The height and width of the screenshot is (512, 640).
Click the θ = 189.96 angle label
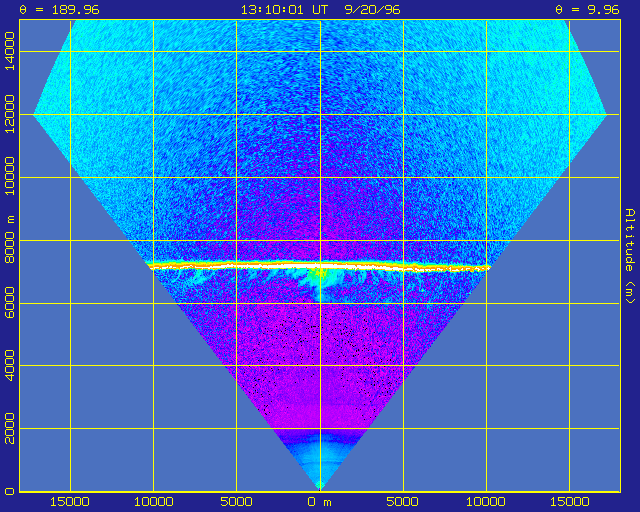(59, 9)
